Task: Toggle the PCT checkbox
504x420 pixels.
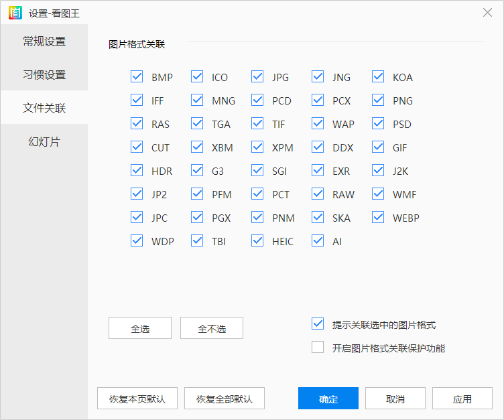Action: (257, 194)
